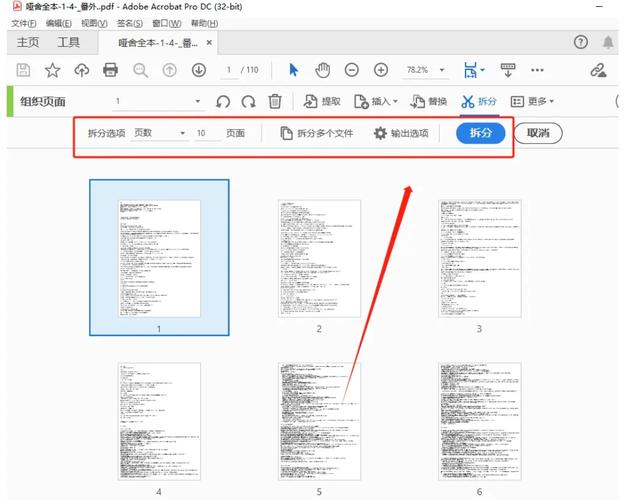The width and height of the screenshot is (640, 500).
Task: Select page 4 thumbnail
Action: pos(159,421)
